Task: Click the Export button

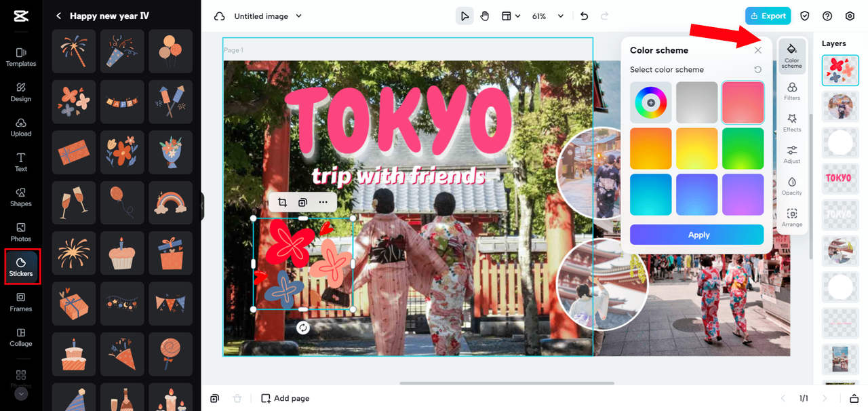Action: tap(768, 16)
